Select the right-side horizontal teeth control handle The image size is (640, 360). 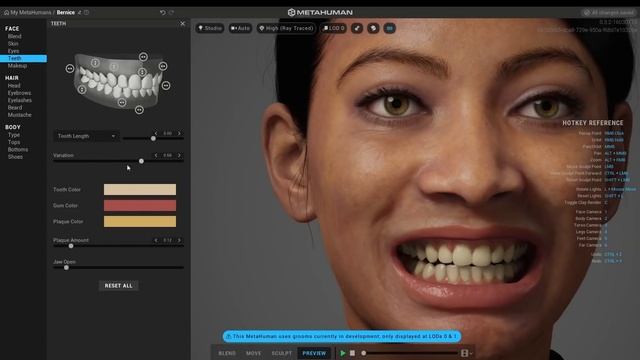pos(166,85)
